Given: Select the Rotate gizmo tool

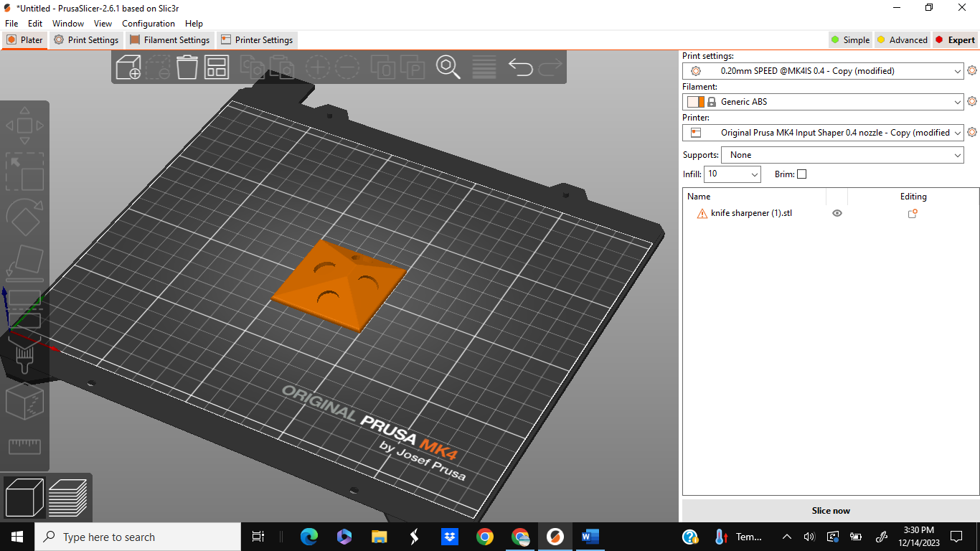Looking at the screenshot, I should click(24, 216).
